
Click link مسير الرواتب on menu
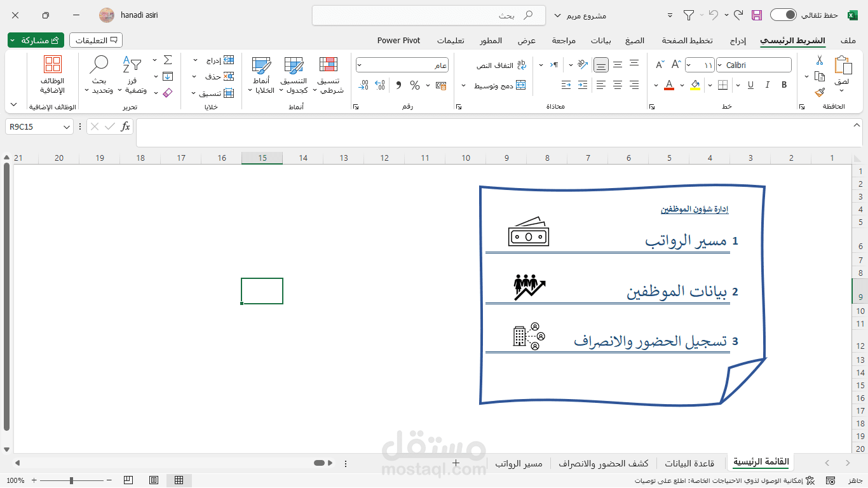tap(686, 241)
